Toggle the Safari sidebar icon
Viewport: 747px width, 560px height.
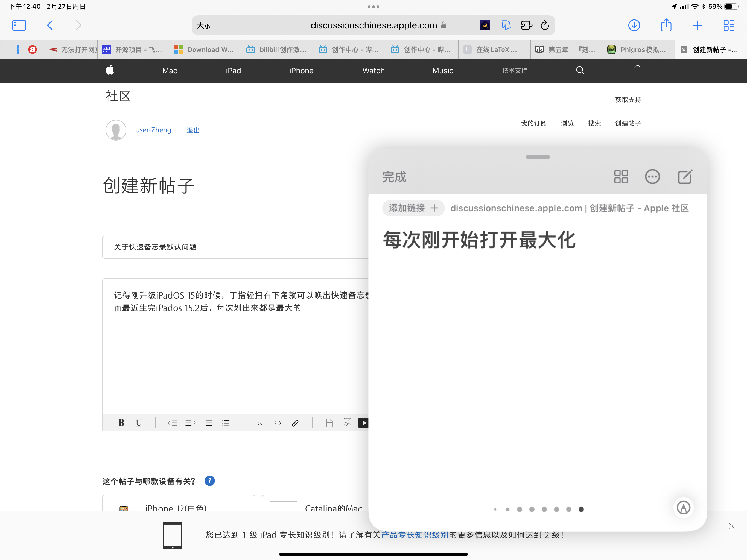19,25
